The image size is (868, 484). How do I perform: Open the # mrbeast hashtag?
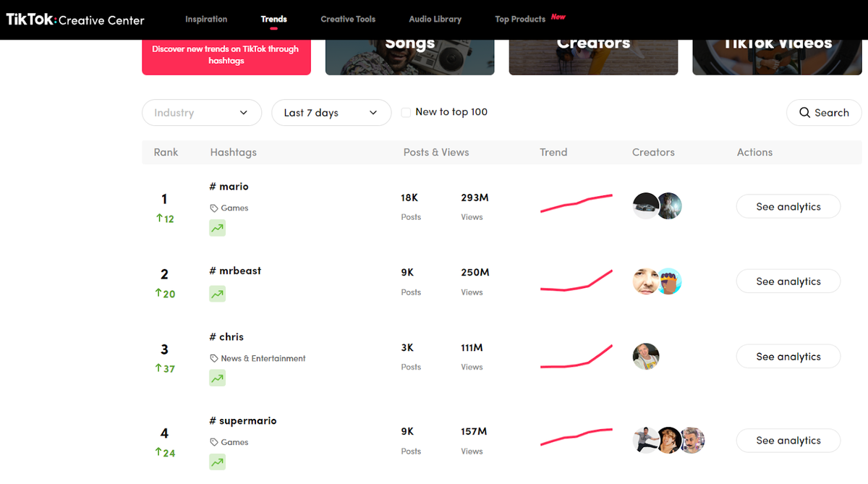coord(236,271)
